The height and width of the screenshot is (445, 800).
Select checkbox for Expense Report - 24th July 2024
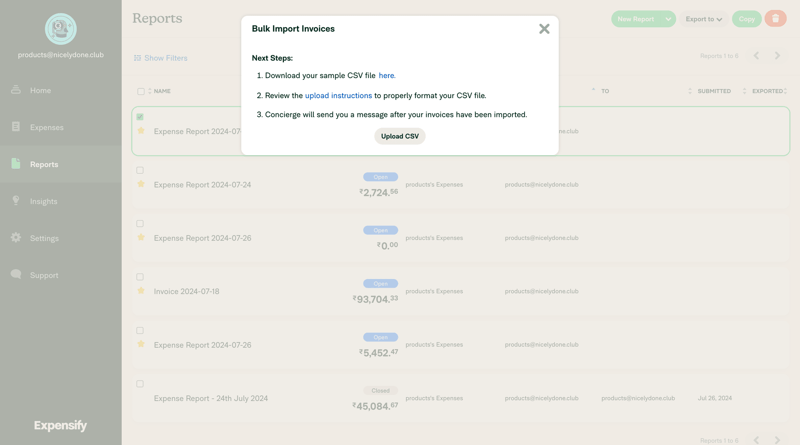[140, 384]
